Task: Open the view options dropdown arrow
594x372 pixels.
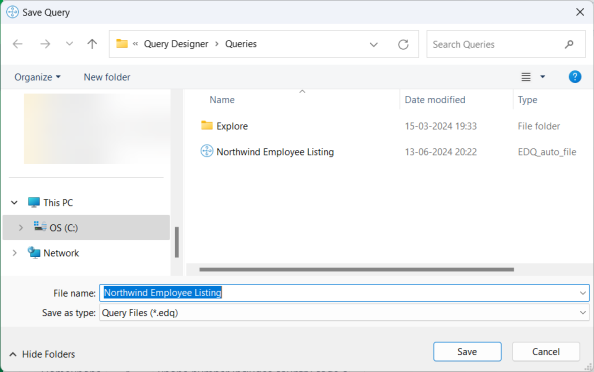Action: click(542, 77)
